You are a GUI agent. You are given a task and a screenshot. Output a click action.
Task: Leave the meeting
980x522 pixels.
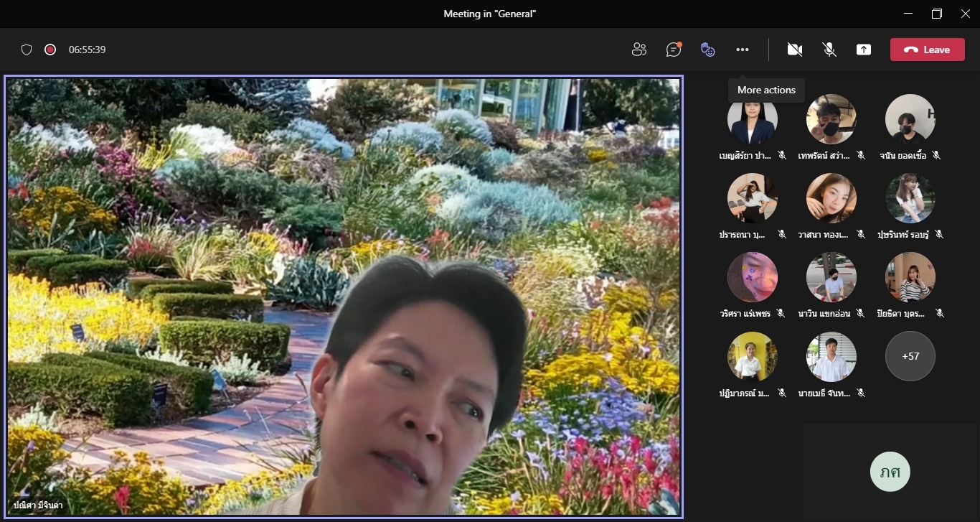[x=928, y=50]
